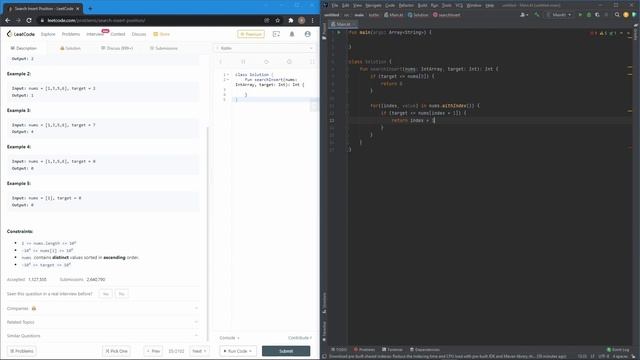Image resolution: width=640 pixels, height=360 pixels.
Task: Click IntelliJ's Search Everywhere magnifier
Action: point(617,15)
